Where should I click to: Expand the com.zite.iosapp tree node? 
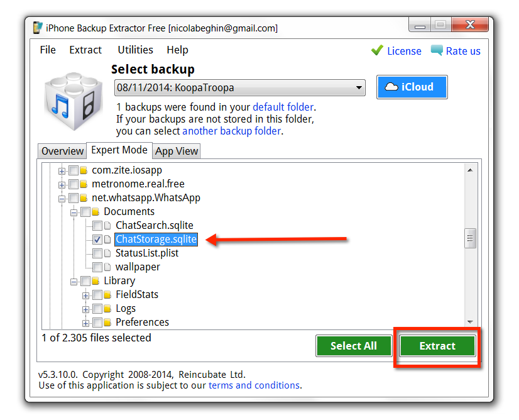point(62,170)
